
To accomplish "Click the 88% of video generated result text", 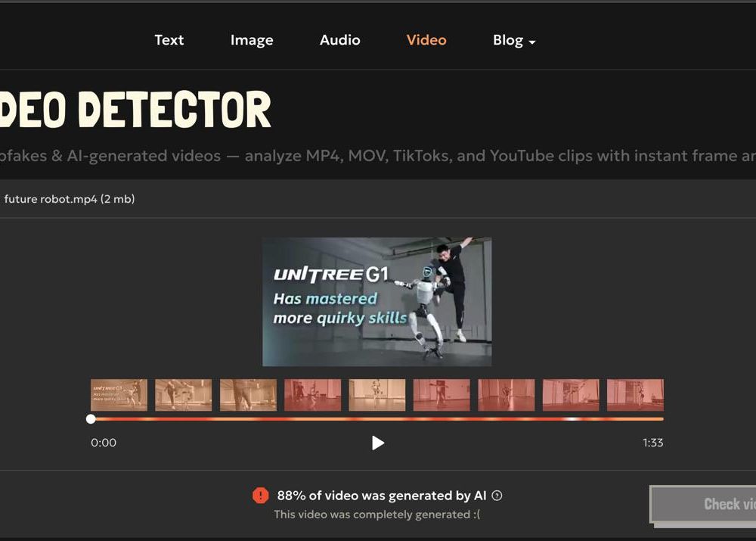I will [x=381, y=496].
